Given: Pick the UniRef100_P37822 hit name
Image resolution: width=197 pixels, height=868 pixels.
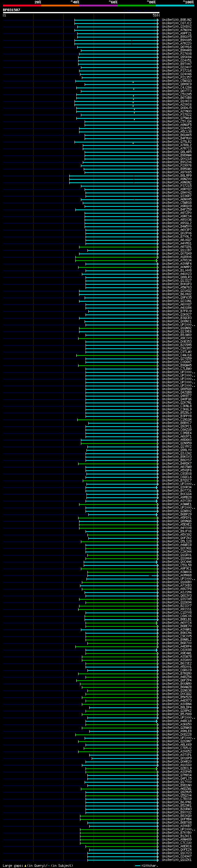Looking at the screenshot, I should click(x=176, y=115).
